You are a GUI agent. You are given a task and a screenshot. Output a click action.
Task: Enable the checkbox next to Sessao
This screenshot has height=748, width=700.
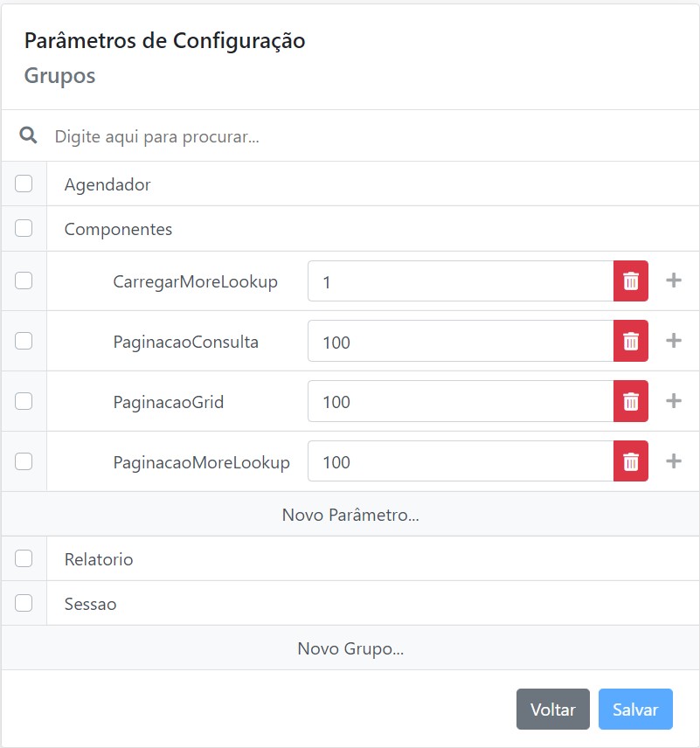tap(24, 603)
